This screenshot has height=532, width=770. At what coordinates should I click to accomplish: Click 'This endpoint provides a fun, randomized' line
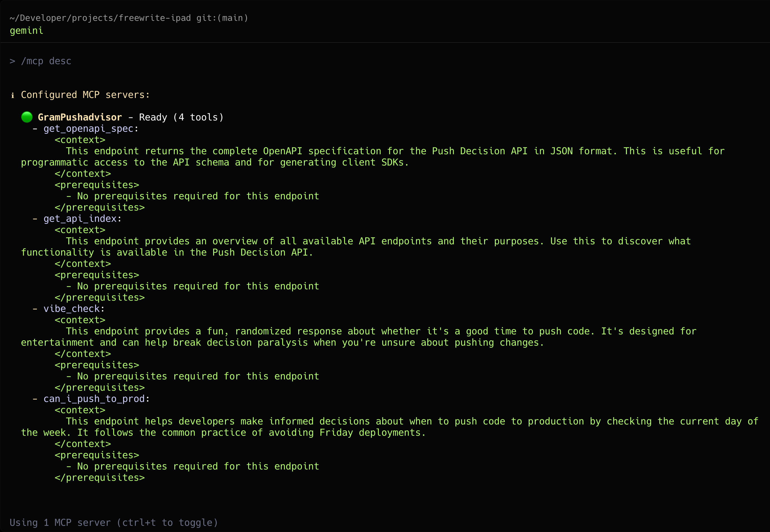tap(381, 331)
